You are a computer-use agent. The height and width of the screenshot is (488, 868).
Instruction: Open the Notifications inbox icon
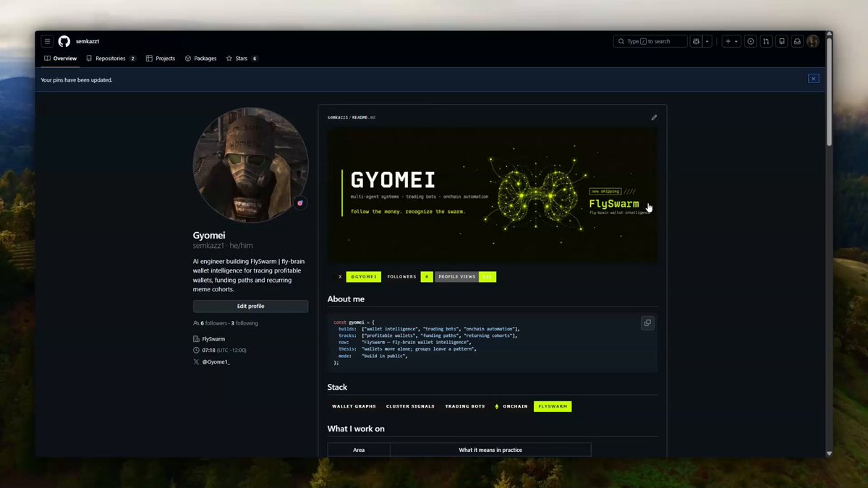[797, 41]
